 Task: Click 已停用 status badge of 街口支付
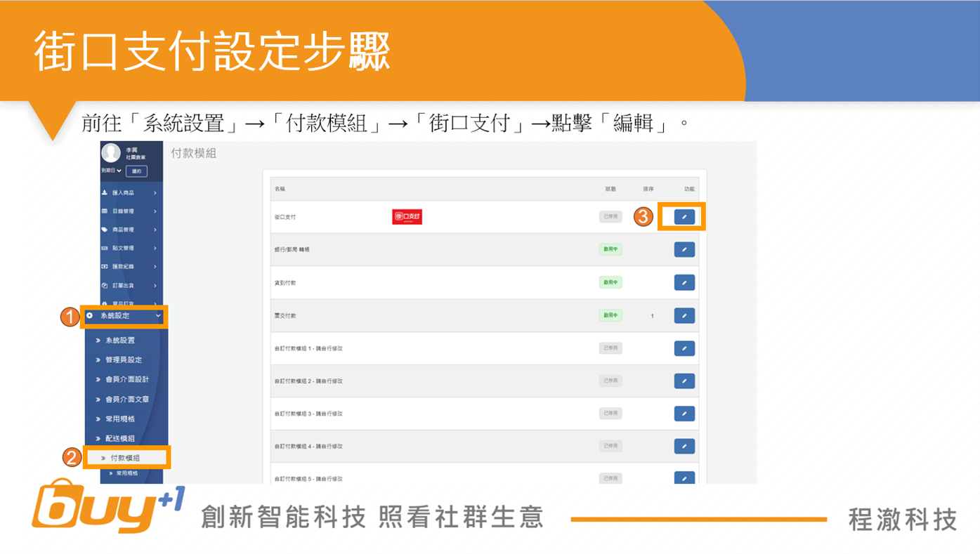click(x=610, y=217)
